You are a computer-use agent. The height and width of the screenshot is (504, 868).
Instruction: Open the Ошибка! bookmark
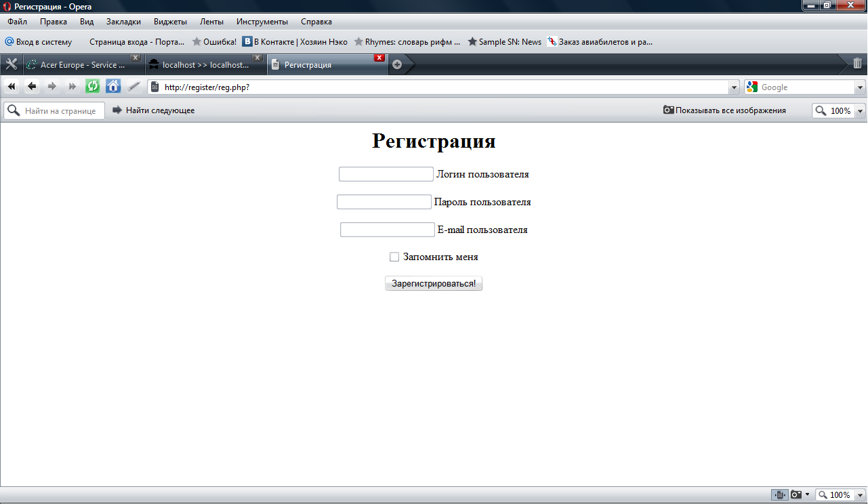click(x=214, y=42)
